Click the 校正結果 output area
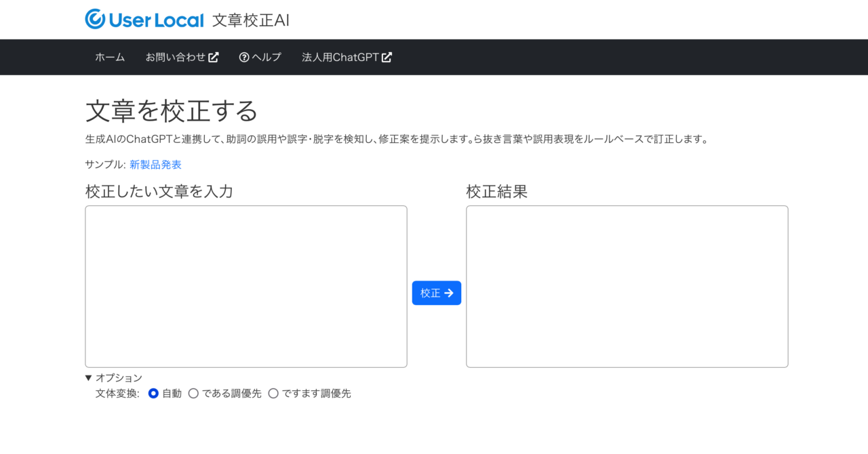Viewport: 868px width, 454px height. coord(627,285)
